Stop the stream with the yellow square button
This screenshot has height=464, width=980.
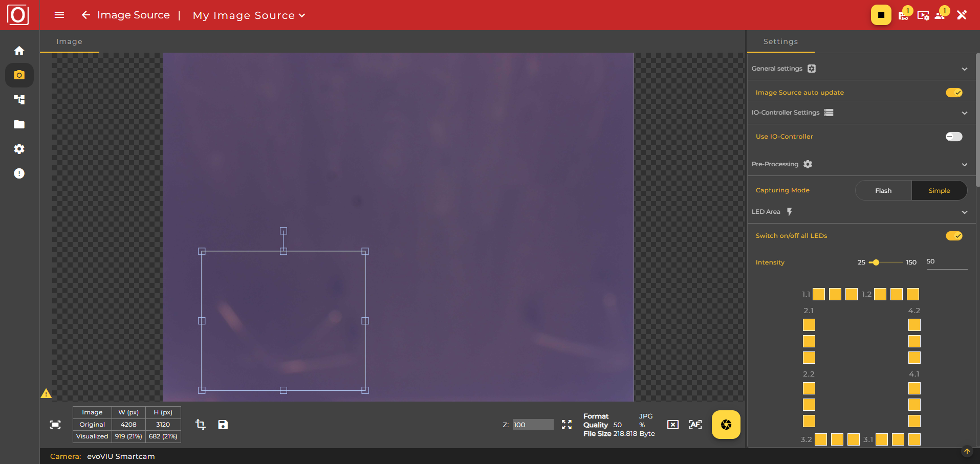tap(880, 15)
